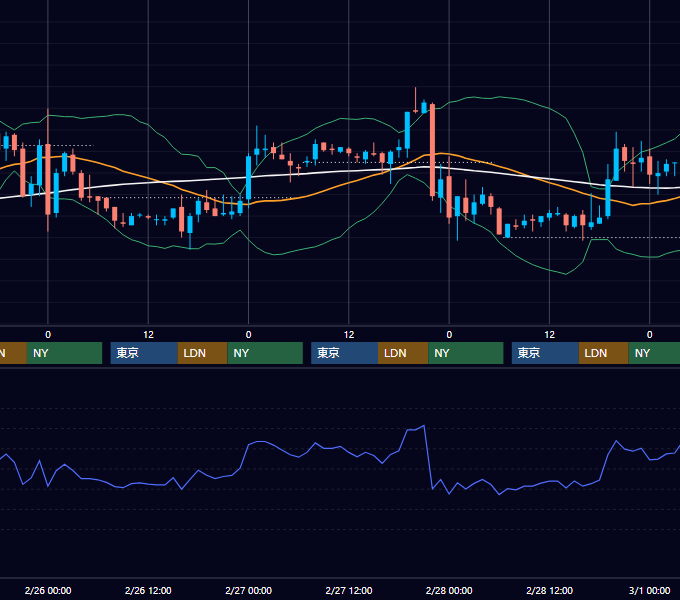The width and height of the screenshot is (680, 600).
Task: Click the 2/26 12:00 date label
Action: click(148, 590)
